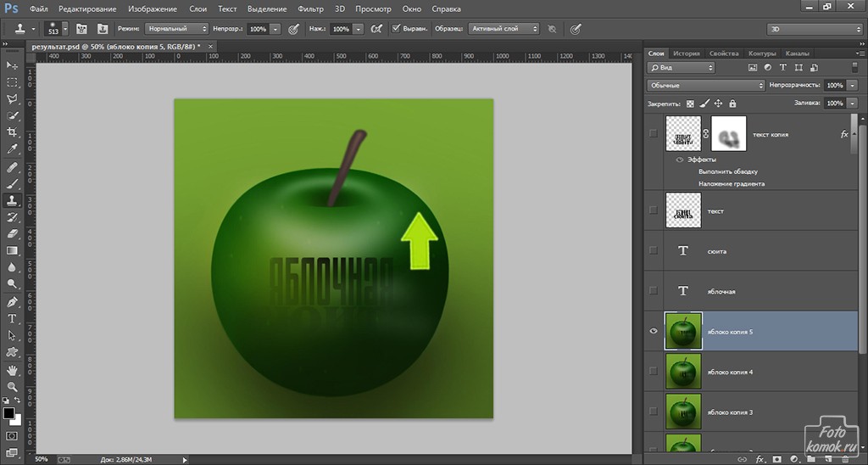This screenshot has height=465, width=868.
Task: Select the Crop tool
Action: click(x=12, y=132)
